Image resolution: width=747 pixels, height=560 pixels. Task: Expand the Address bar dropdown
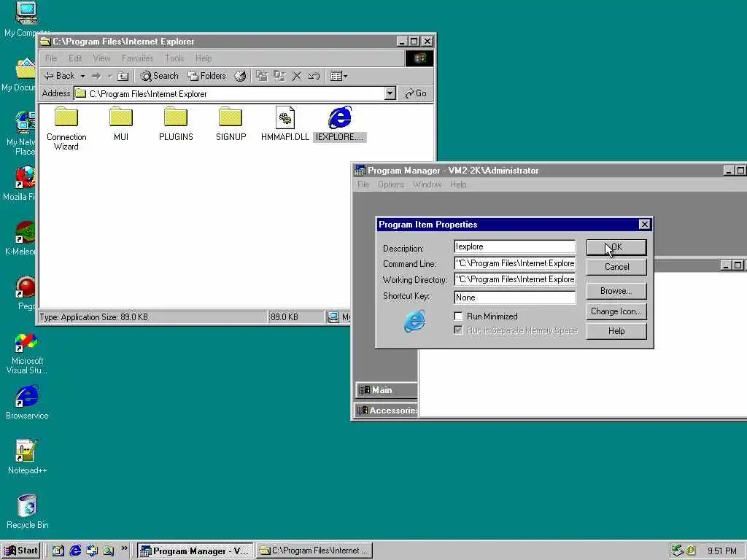[390, 93]
